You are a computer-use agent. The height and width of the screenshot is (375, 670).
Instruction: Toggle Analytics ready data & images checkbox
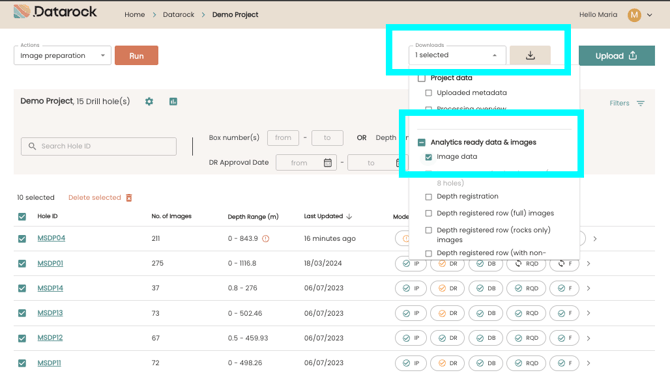[422, 142]
